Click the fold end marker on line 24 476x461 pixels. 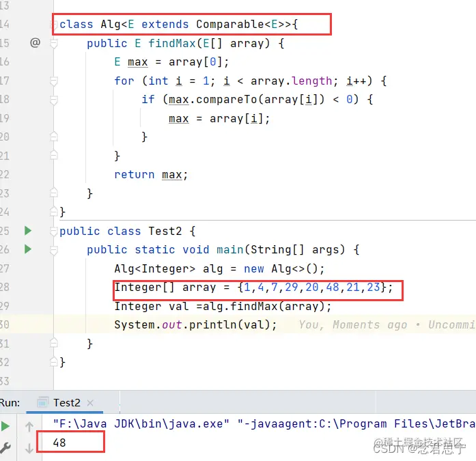click(x=54, y=212)
